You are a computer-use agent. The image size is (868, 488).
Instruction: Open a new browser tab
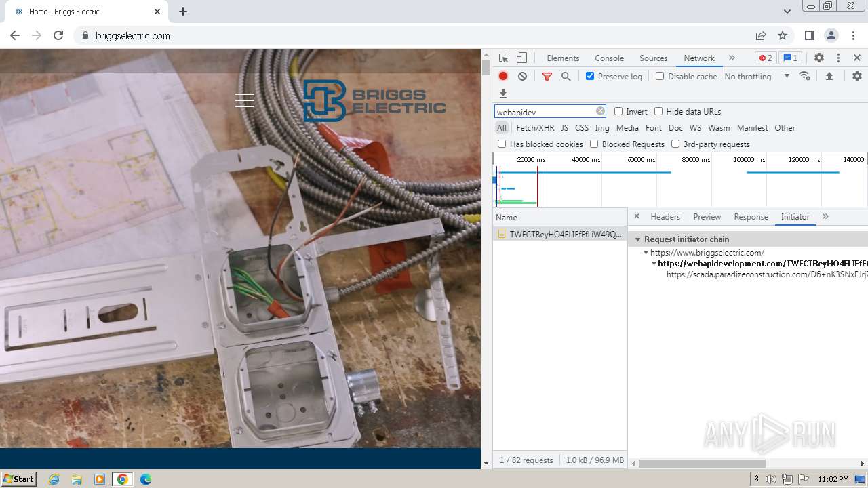pyautogui.click(x=183, y=12)
